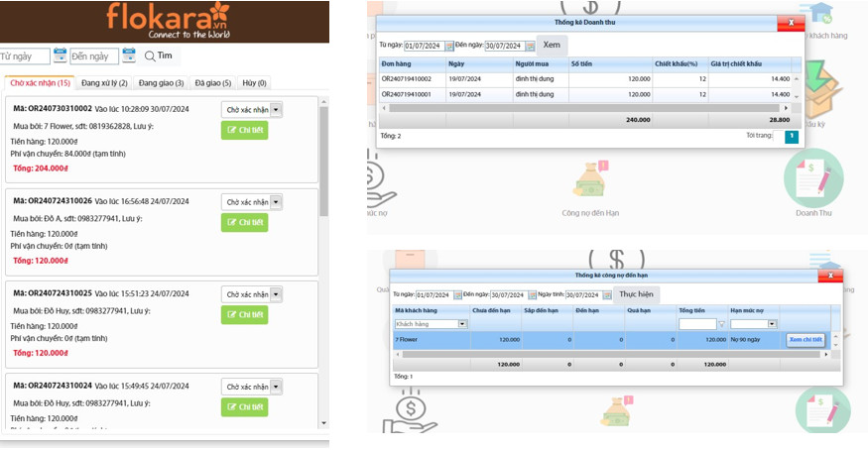The width and height of the screenshot is (868, 450).
Task: Switch to the 'Đang xử lý (2)' tab
Action: coord(104,83)
